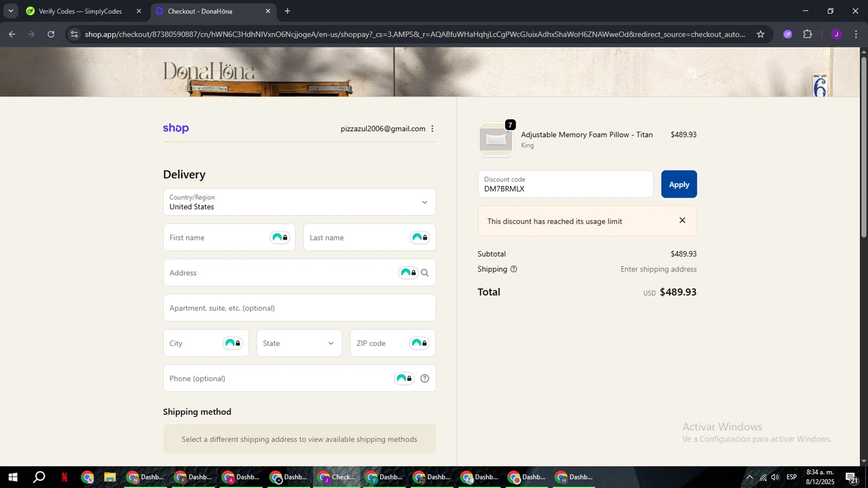Open the Windows notification center
This screenshot has width=868, height=488.
click(851, 478)
